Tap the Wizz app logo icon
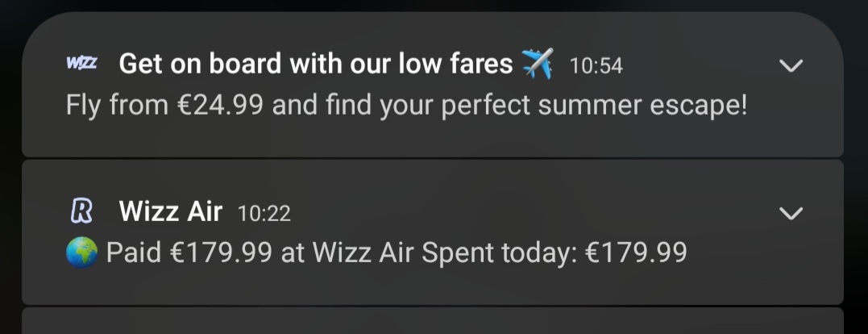 (81, 63)
